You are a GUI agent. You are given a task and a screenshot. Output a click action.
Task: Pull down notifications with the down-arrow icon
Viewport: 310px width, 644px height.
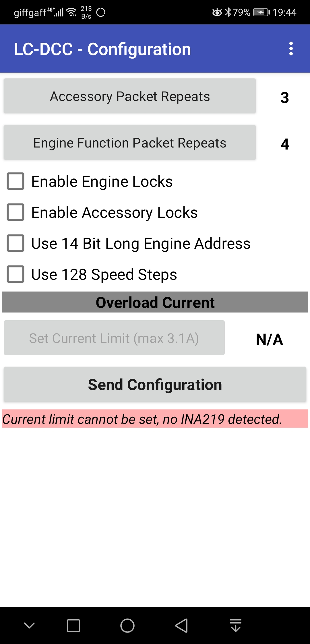[x=236, y=626]
